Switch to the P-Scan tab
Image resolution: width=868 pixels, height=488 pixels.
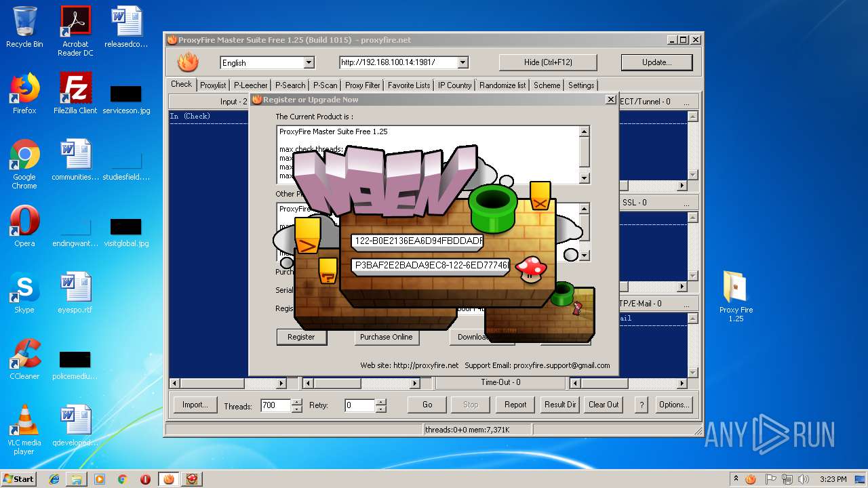tap(325, 85)
